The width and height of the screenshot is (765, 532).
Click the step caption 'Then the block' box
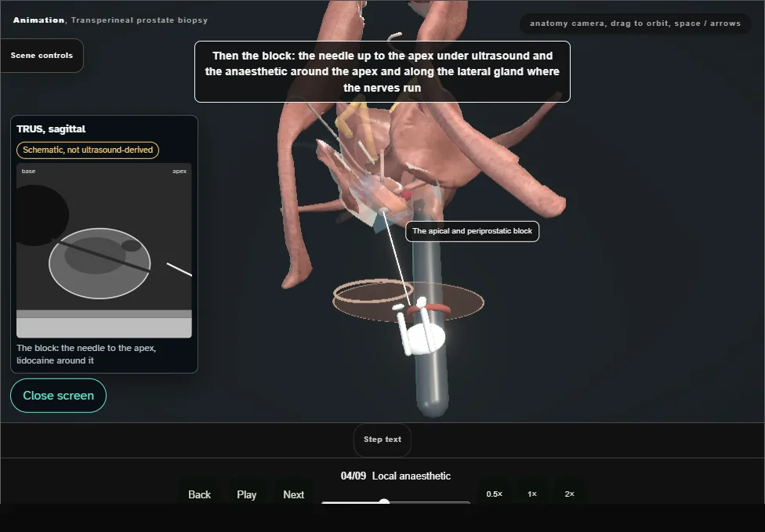(382, 71)
